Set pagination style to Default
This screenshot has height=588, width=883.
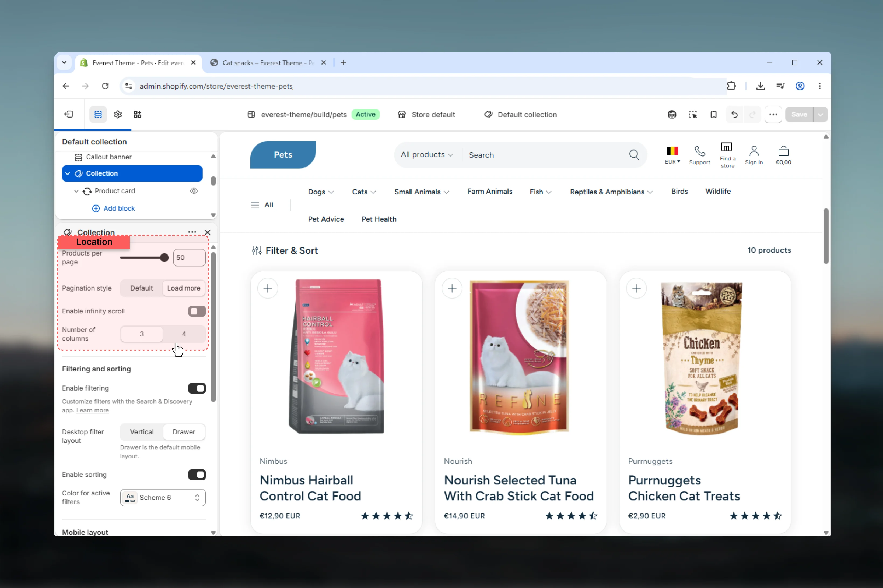pos(142,288)
